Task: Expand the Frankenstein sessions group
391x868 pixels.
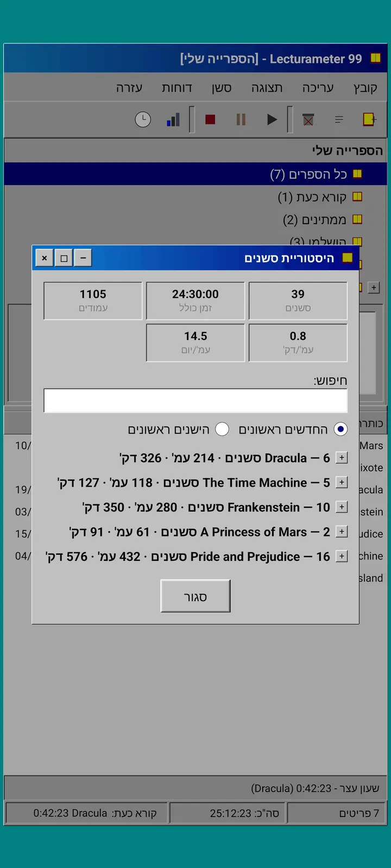Action: pyautogui.click(x=342, y=507)
